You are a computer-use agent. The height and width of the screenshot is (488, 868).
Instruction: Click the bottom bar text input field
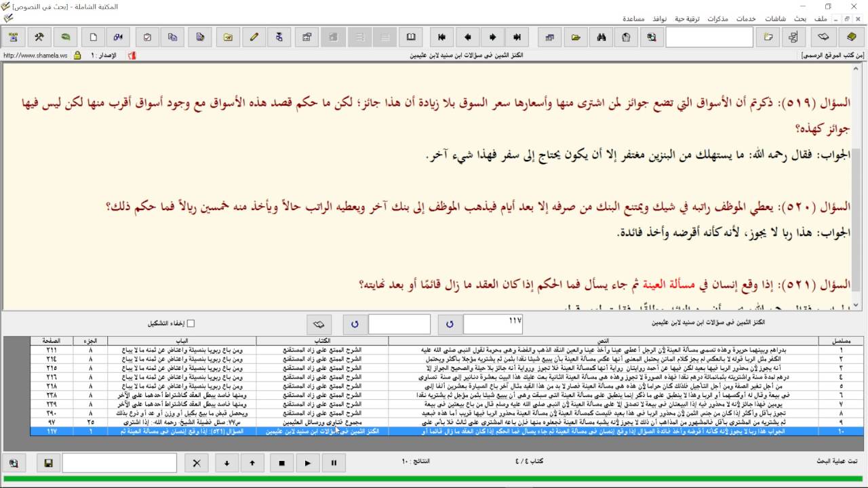(x=120, y=463)
